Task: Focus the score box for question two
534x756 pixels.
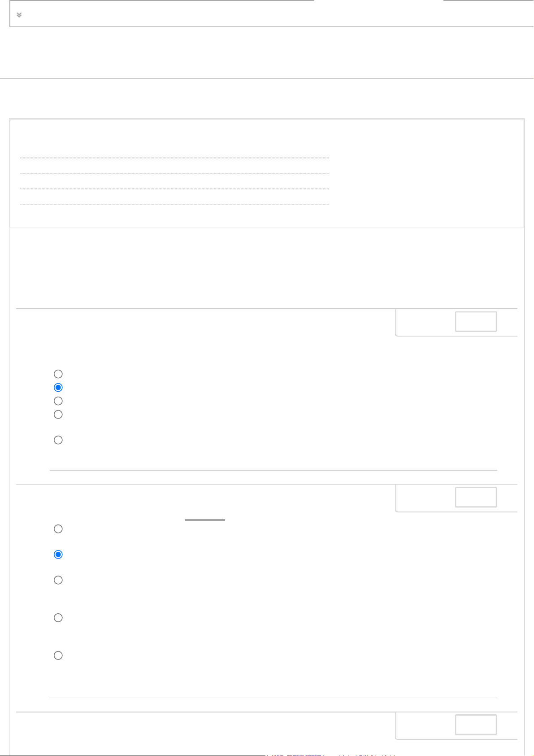Action: coord(476,497)
